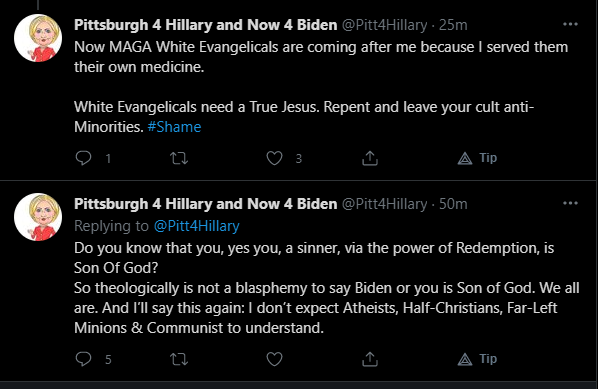598x389 pixels.
Task: Open the 25m timestamp permalink
Action: tap(453, 25)
